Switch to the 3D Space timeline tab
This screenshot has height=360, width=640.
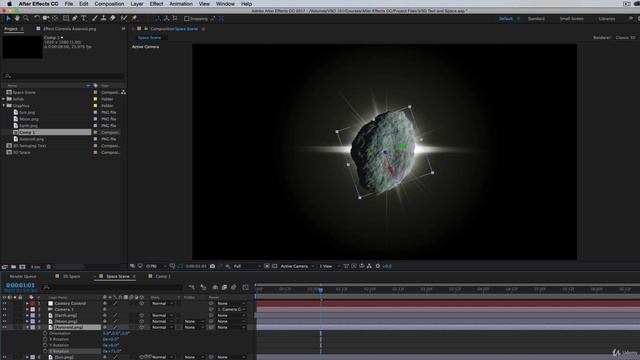[71, 276]
